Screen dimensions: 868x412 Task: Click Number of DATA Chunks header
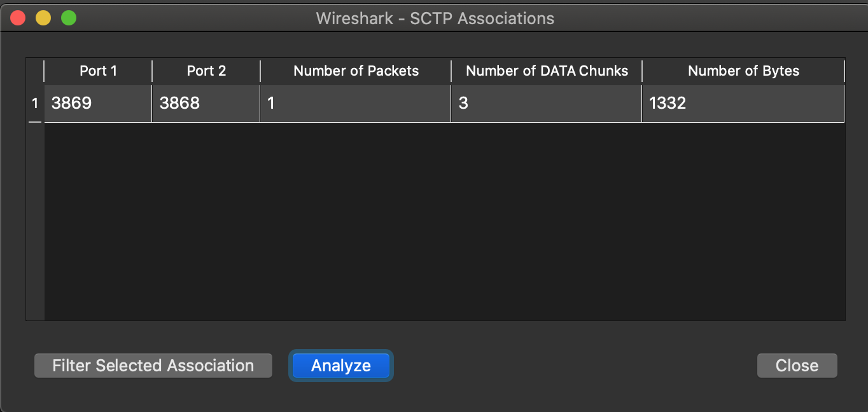(x=547, y=71)
